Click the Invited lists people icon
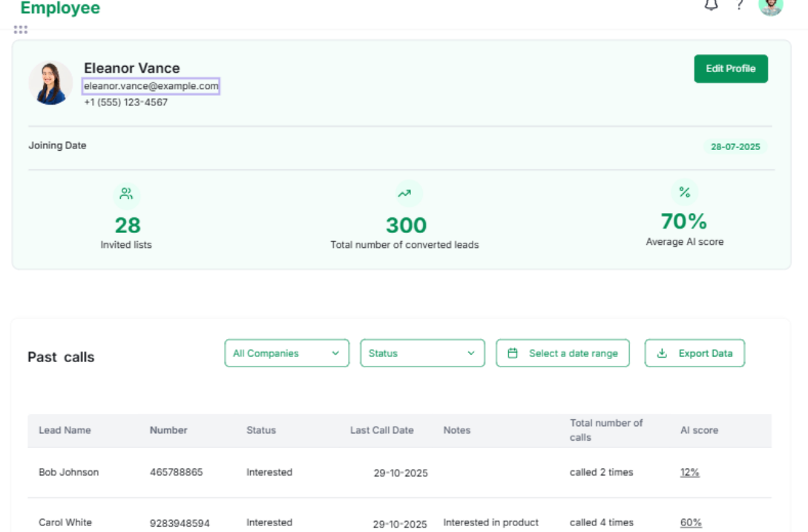The image size is (808, 532). pos(125,193)
